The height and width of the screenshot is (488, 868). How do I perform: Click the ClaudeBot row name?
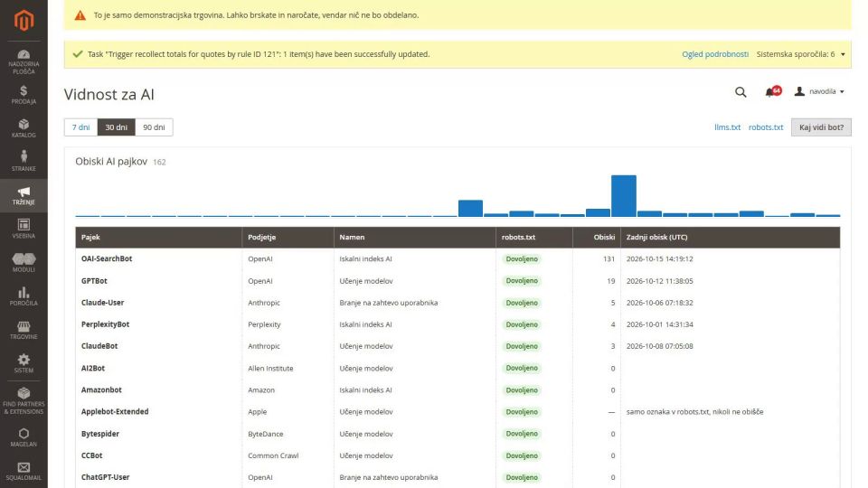click(99, 346)
